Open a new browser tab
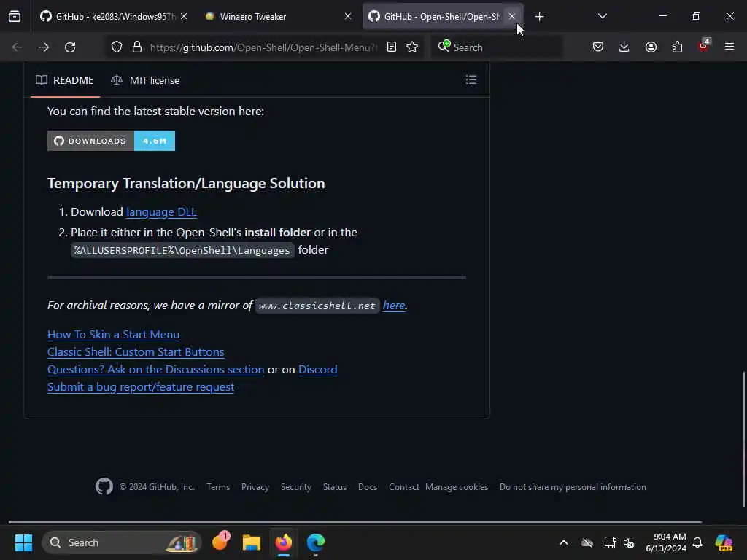Image resolution: width=747 pixels, height=560 pixels. tap(539, 17)
